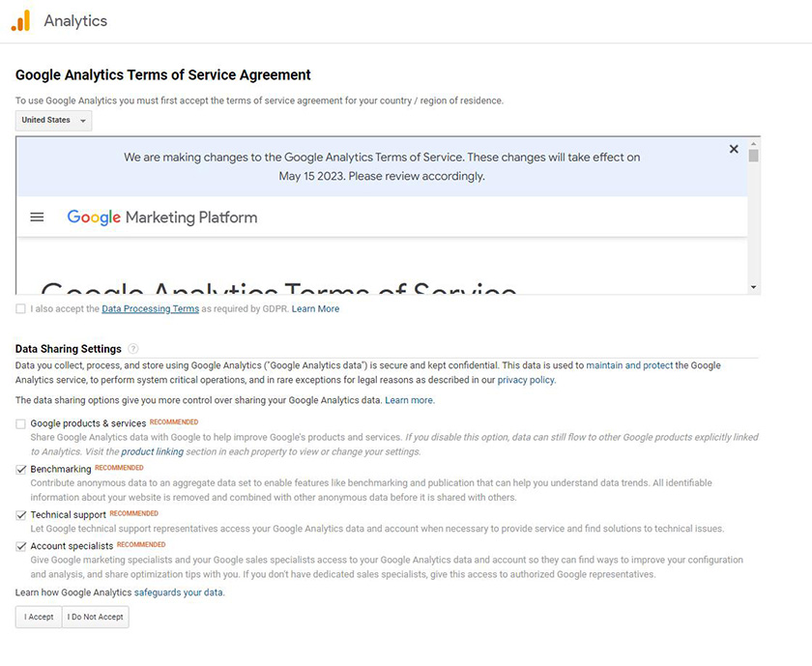
Task: Click the Account specialists option label
Action: point(72,546)
